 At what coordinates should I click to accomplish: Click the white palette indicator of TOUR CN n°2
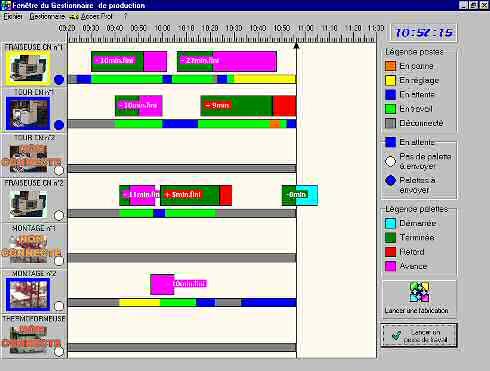click(x=59, y=170)
